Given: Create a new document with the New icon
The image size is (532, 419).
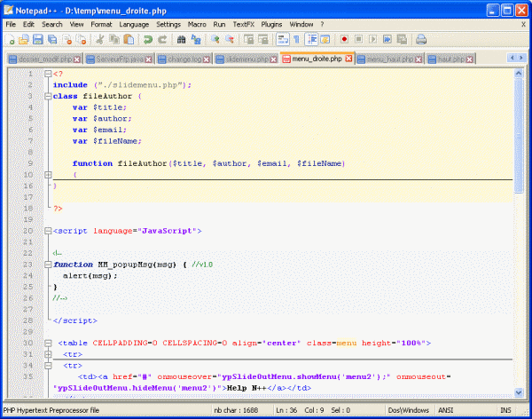Looking at the screenshot, I should click(x=10, y=39).
